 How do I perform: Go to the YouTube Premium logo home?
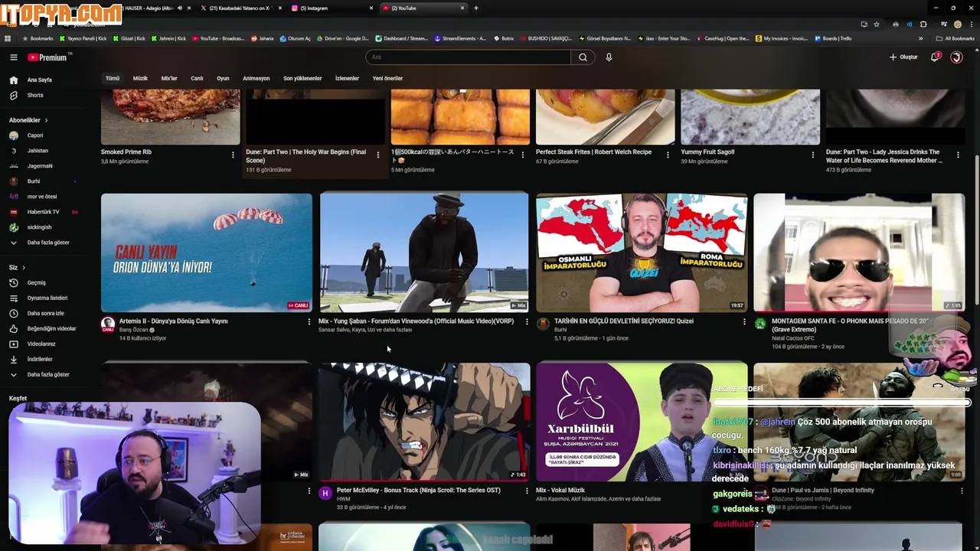47,57
